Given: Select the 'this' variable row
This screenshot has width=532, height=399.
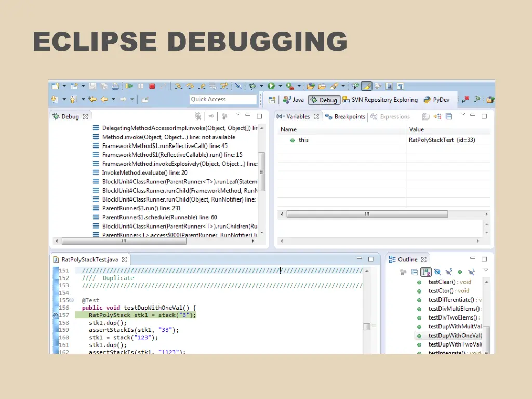Looking at the screenshot, I should [303, 140].
